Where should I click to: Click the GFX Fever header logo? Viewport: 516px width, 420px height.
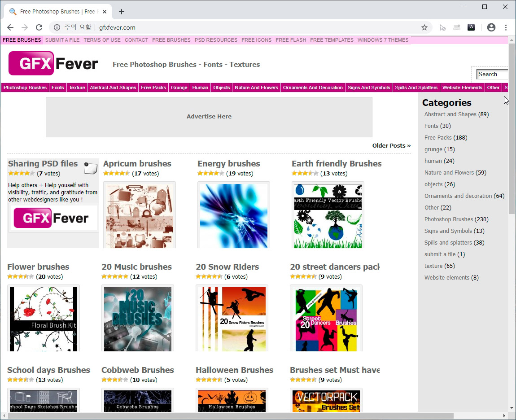pos(53,64)
